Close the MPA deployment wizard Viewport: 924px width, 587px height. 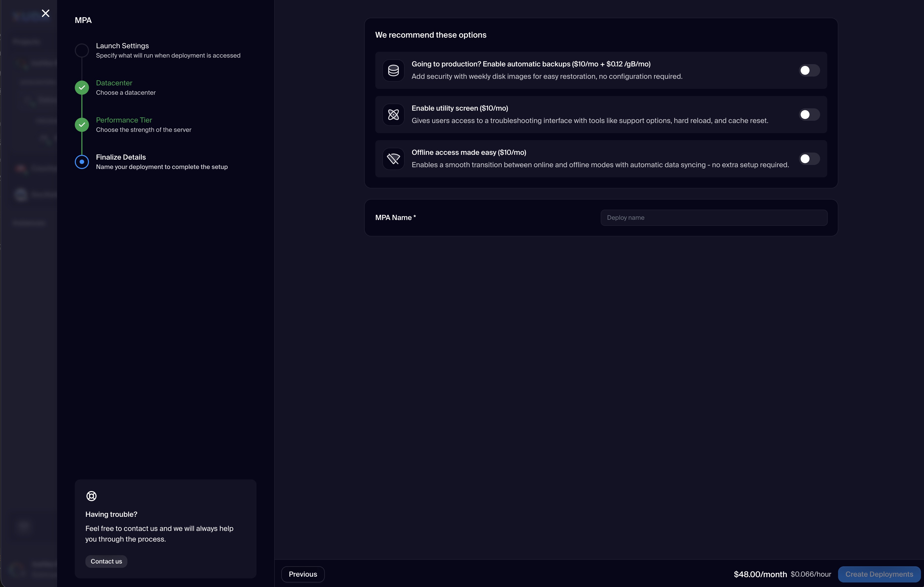click(46, 13)
